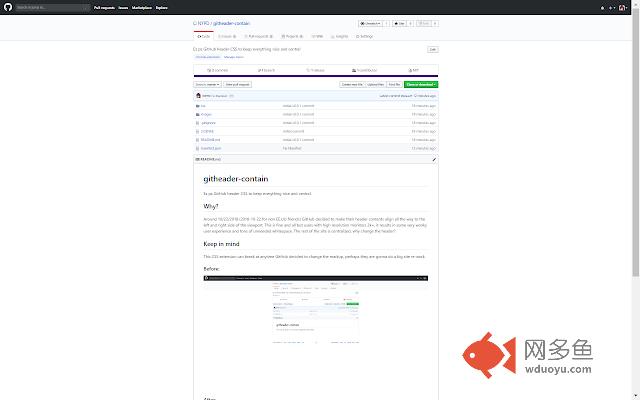This screenshot has width=640, height=400.
Task: Switch to the Issues repository tab
Action: [226, 35]
